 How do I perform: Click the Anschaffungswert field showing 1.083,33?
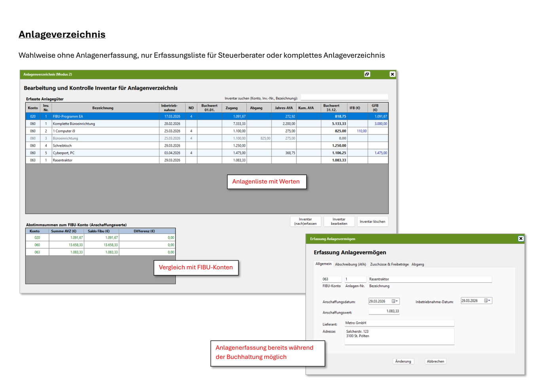pyautogui.click(x=384, y=311)
